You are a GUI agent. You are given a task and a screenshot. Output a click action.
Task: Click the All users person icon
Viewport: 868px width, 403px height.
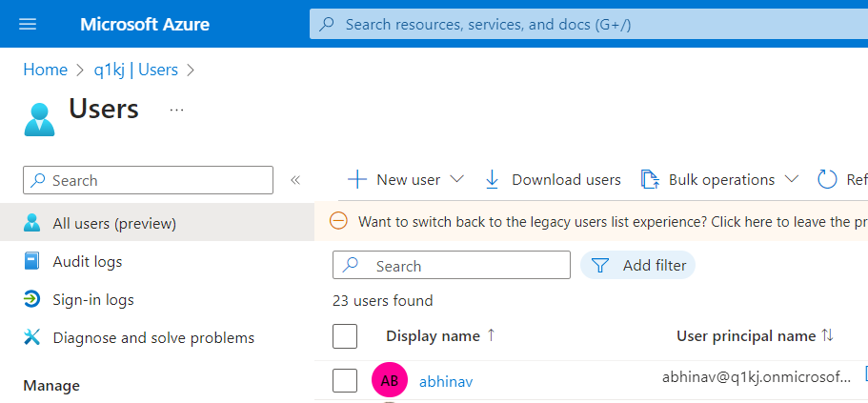point(32,223)
